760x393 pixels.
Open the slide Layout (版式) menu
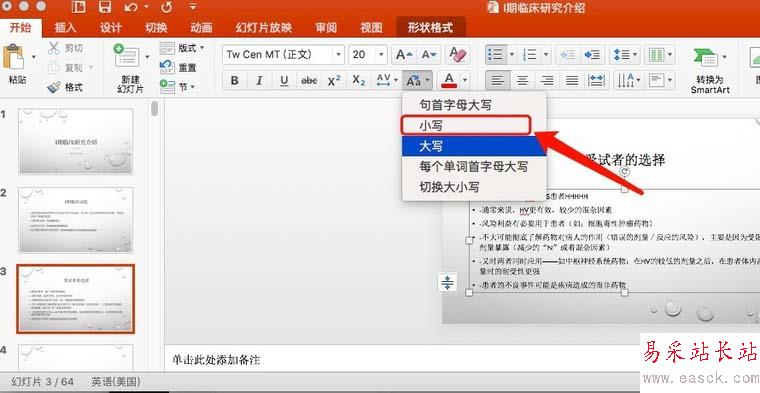(182, 48)
